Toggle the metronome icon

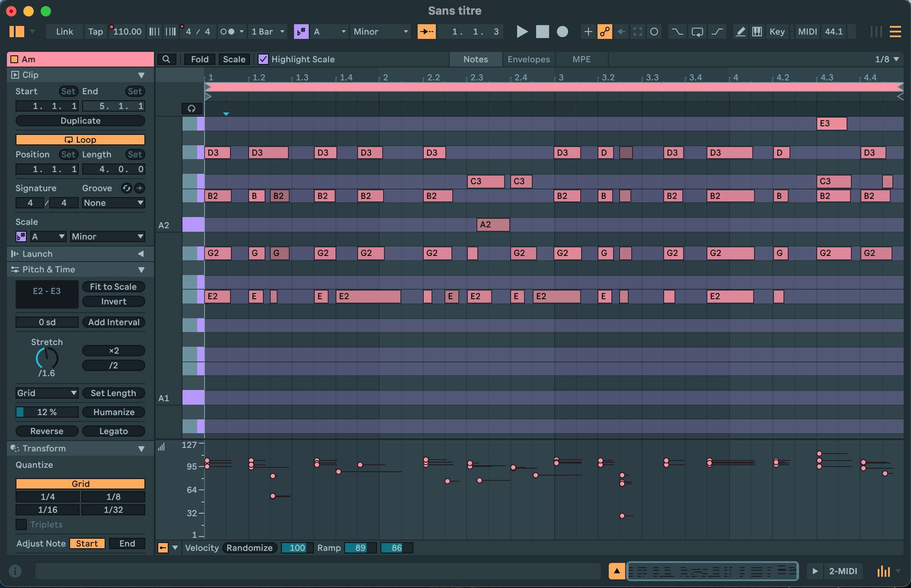(x=227, y=32)
